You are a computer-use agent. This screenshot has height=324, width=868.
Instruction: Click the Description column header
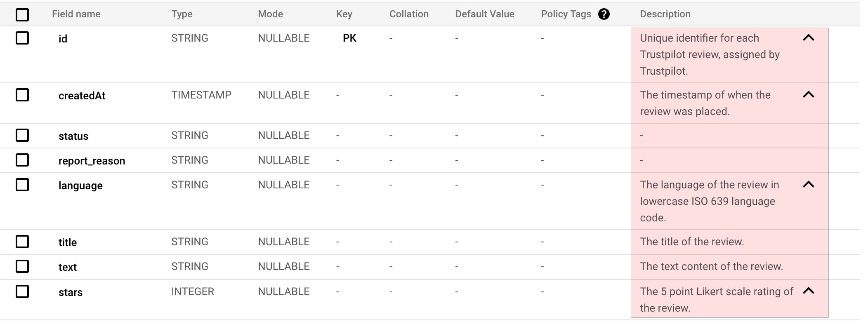tap(665, 14)
